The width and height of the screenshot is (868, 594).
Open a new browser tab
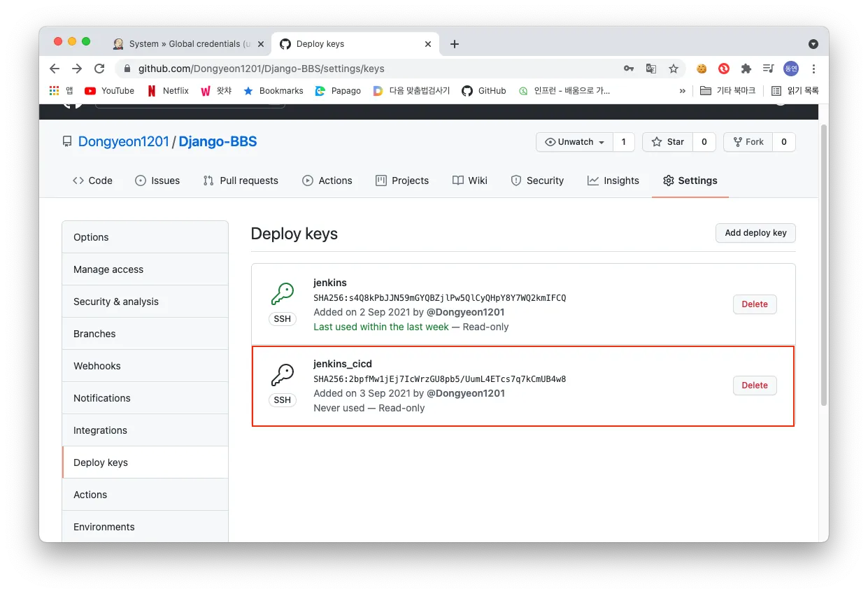tap(455, 44)
